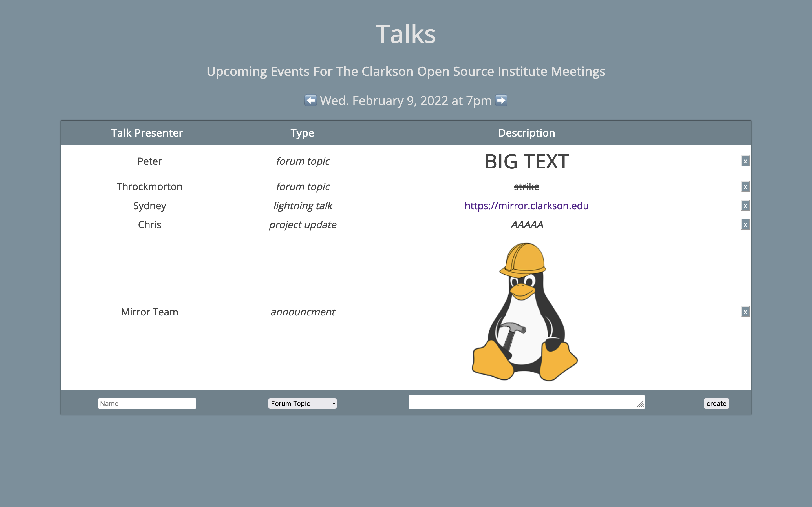Click the Name input field
Viewport: 812px width, 507px height.
(x=147, y=403)
